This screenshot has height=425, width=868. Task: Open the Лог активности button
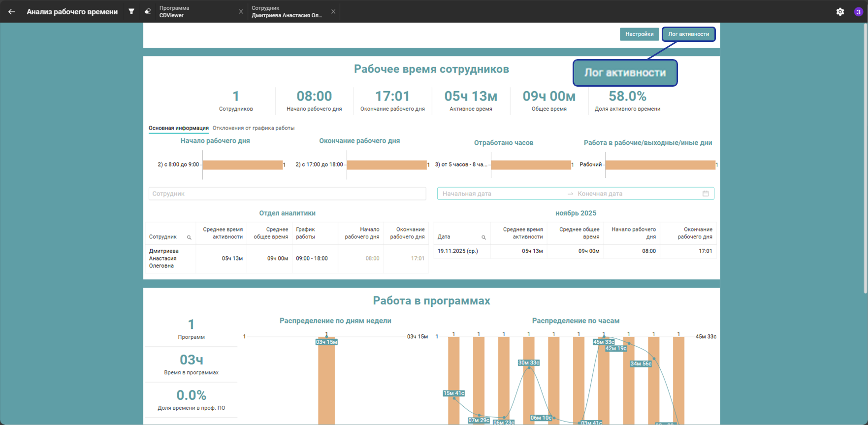pos(688,34)
